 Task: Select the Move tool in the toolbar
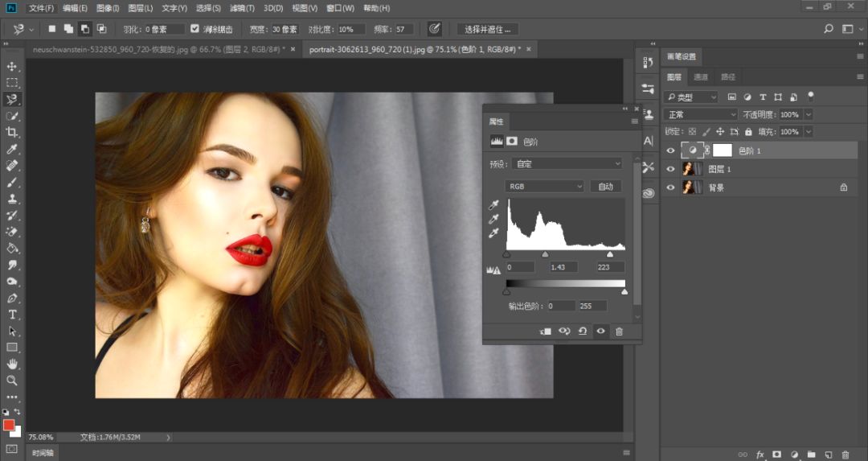12,66
